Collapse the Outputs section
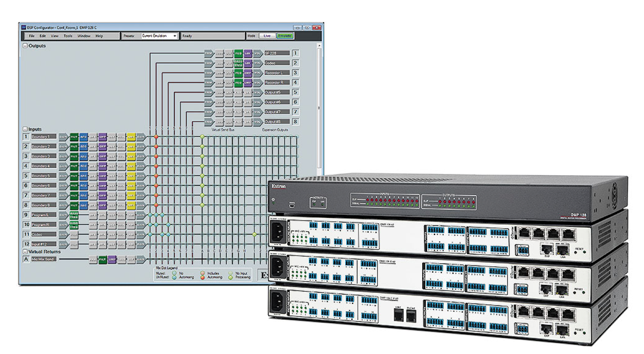This screenshot has height=354, width=644. coord(25,46)
